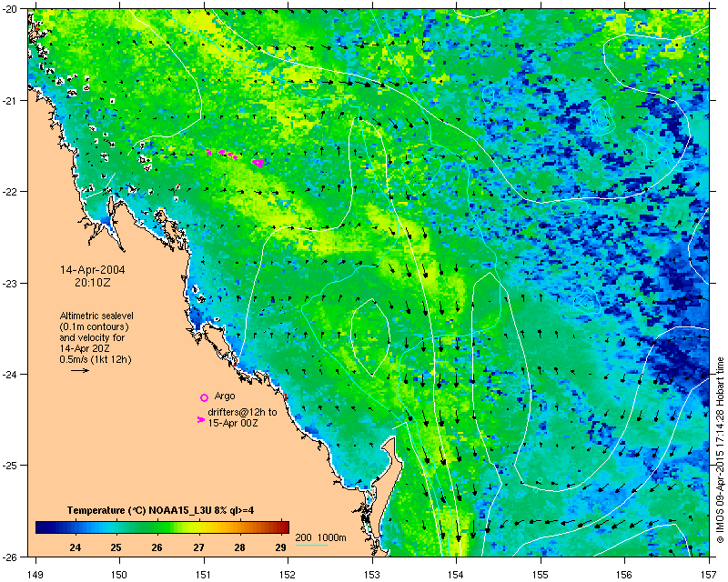Click the colorbar tick label 27
Viewport: 728px width, 582px height.
(x=198, y=547)
